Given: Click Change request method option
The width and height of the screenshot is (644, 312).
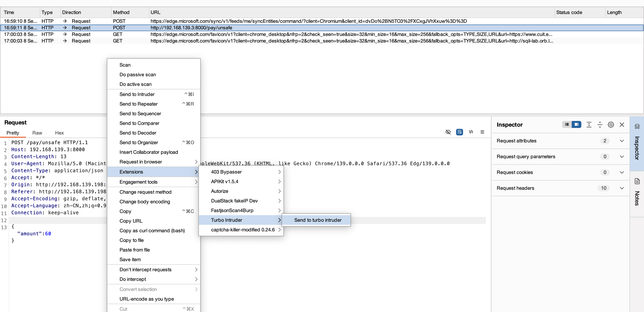Looking at the screenshot, I should point(154,192).
